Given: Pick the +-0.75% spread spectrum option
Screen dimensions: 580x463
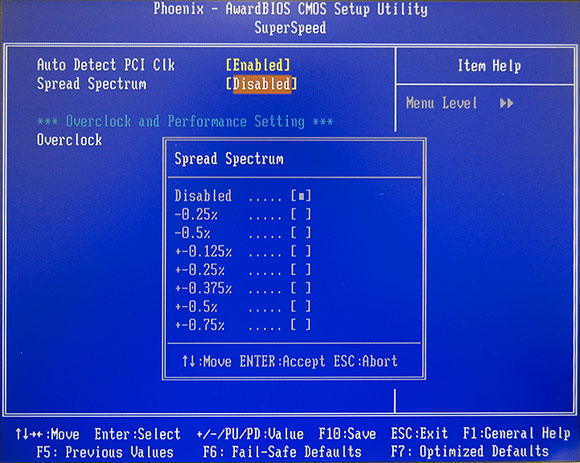Looking at the screenshot, I should click(243, 325).
